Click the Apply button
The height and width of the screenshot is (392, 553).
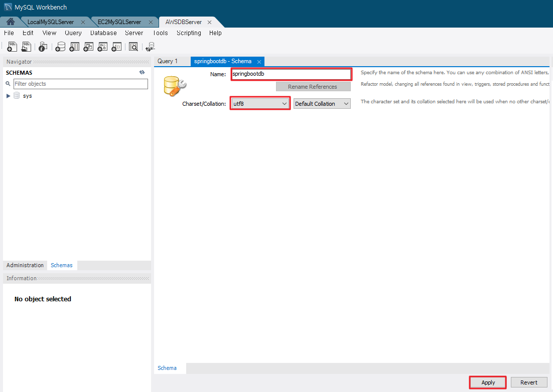click(x=488, y=382)
